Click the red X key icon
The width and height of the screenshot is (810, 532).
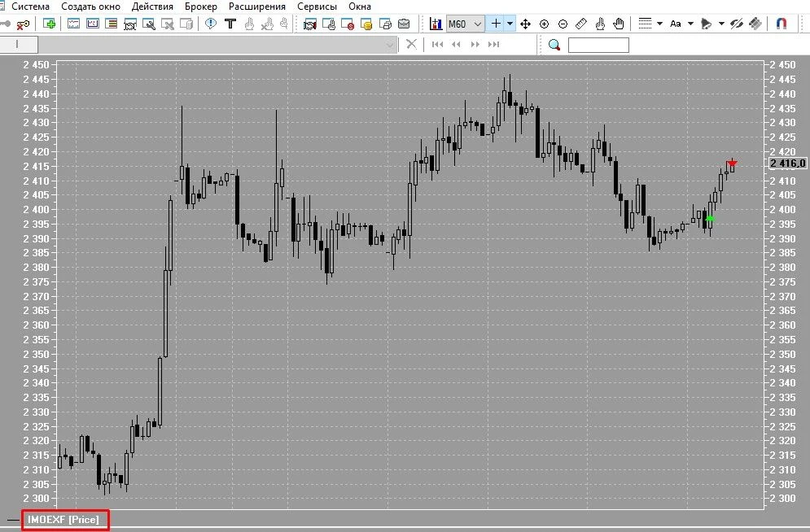tap(23, 24)
